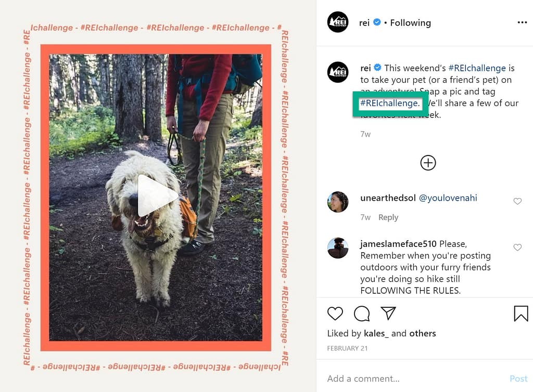Viewport: 533px width, 392px height.
Task: Open the rei username in the header
Action: (364, 22)
